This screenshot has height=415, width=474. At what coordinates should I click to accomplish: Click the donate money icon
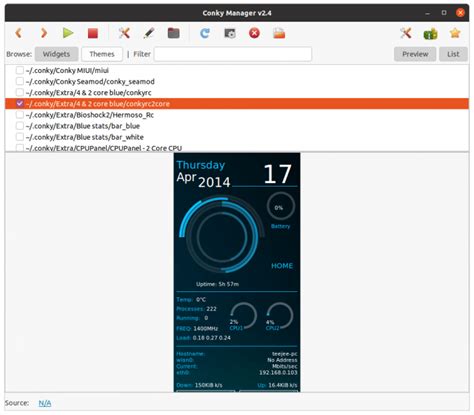pos(430,34)
